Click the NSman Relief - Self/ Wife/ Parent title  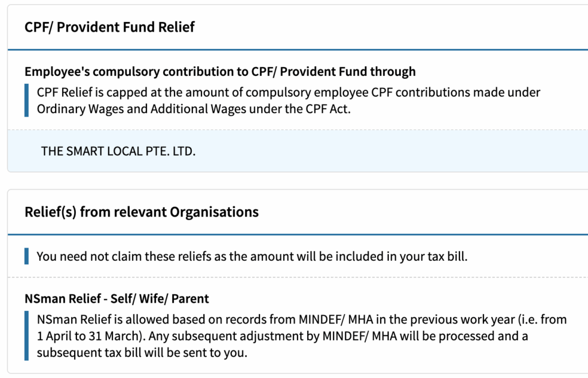[117, 299]
